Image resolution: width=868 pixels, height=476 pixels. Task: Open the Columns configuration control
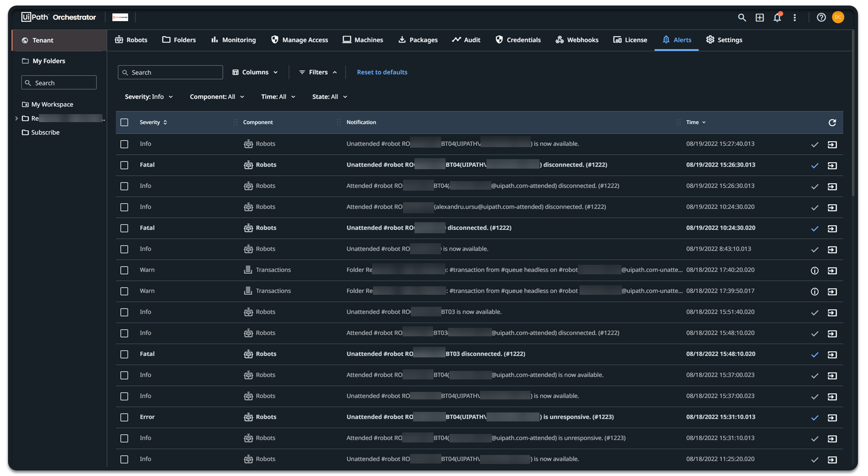coord(255,72)
